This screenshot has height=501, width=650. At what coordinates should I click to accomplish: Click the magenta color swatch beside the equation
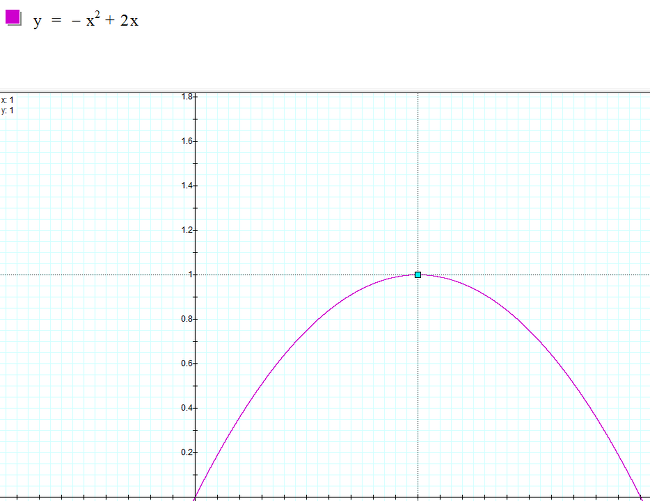(x=13, y=18)
